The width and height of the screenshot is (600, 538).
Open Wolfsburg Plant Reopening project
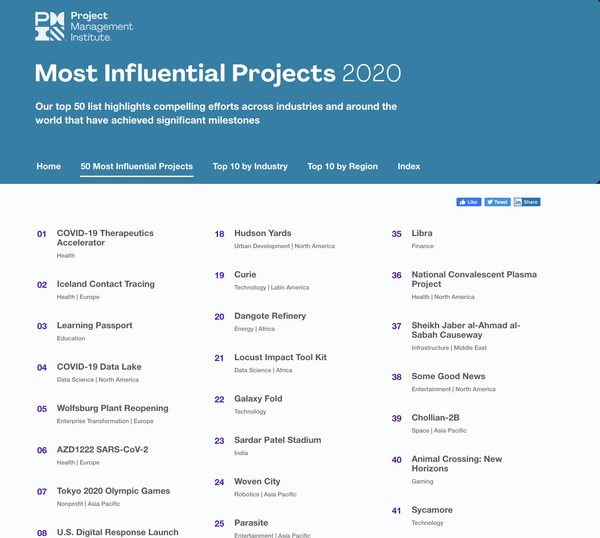point(112,408)
